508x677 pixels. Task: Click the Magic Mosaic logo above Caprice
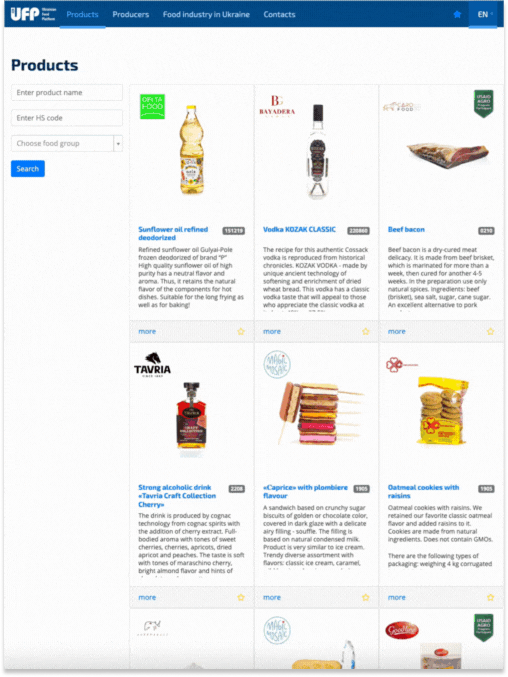coord(277,364)
